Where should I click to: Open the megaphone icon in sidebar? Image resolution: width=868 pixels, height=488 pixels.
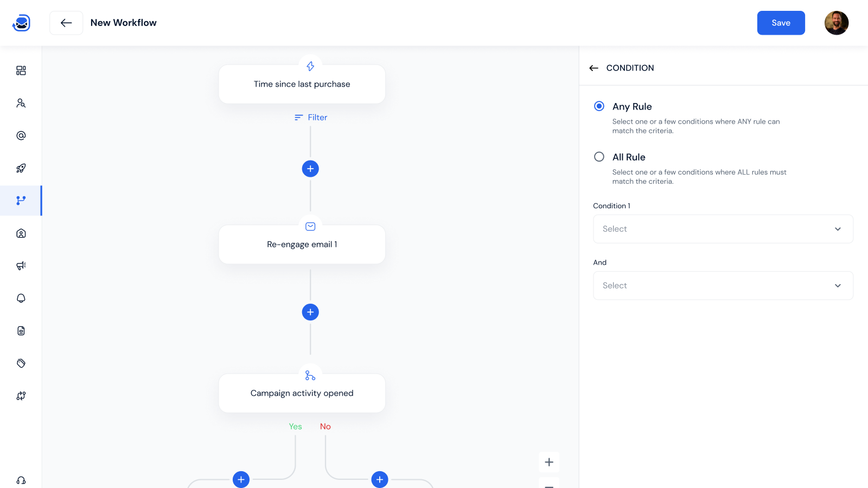click(x=21, y=266)
